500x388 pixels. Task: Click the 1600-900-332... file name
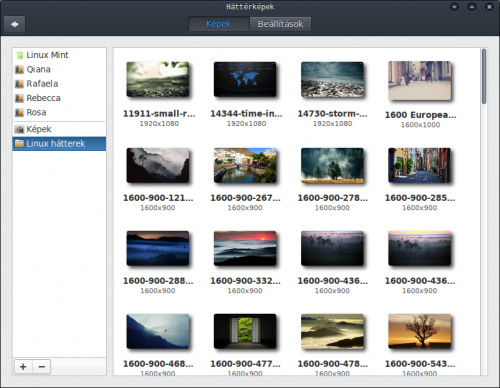click(245, 281)
